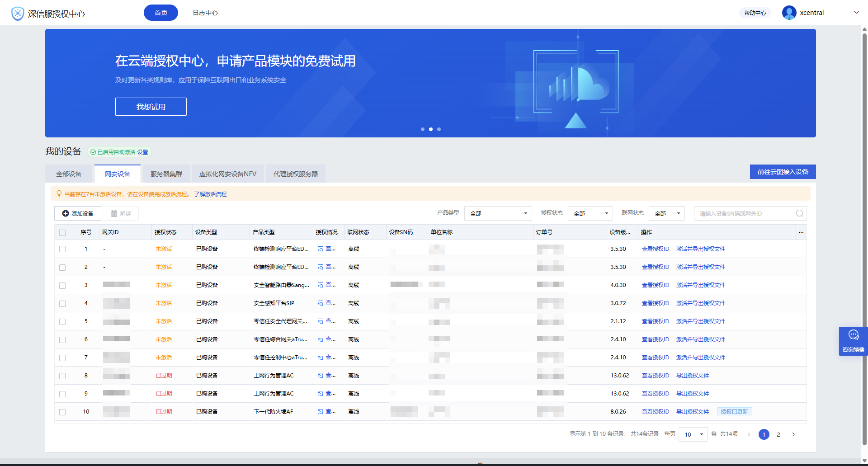This screenshot has height=466, width=868.
Task: Click the 我想试用 banner button
Action: click(151, 107)
